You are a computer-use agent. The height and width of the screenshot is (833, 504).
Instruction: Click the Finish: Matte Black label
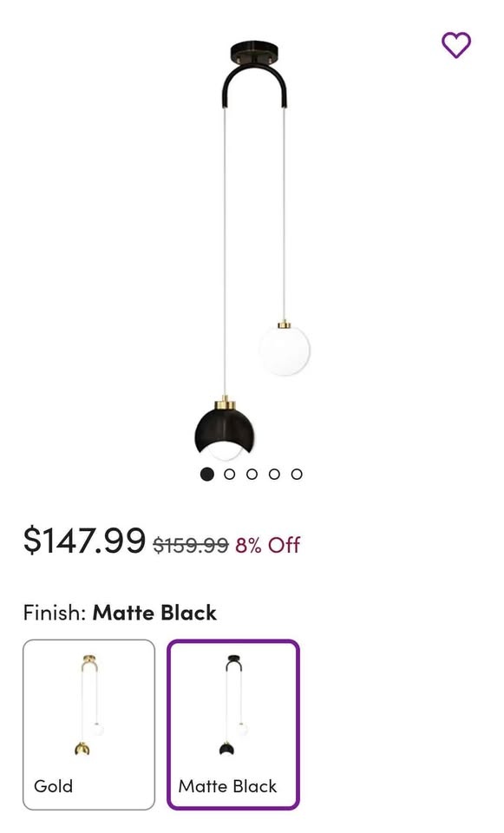click(120, 613)
